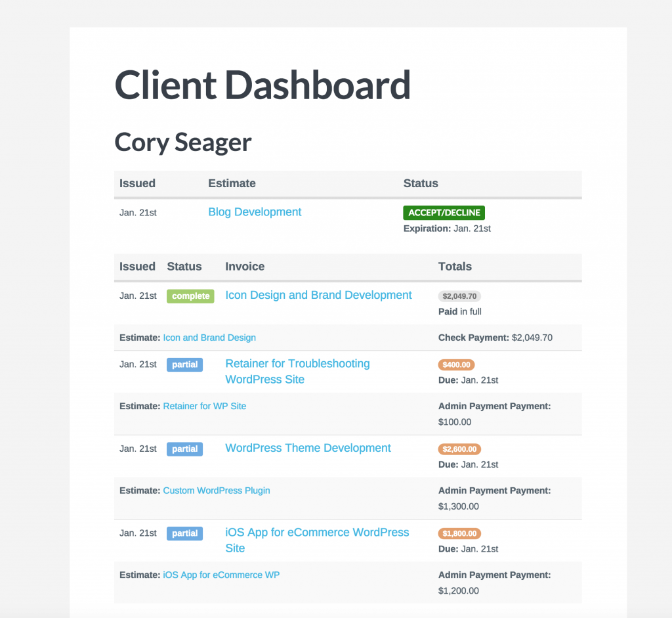Open the Icon Design and Brand Development invoice
Viewport: 672px width, 618px height.
pyautogui.click(x=318, y=295)
